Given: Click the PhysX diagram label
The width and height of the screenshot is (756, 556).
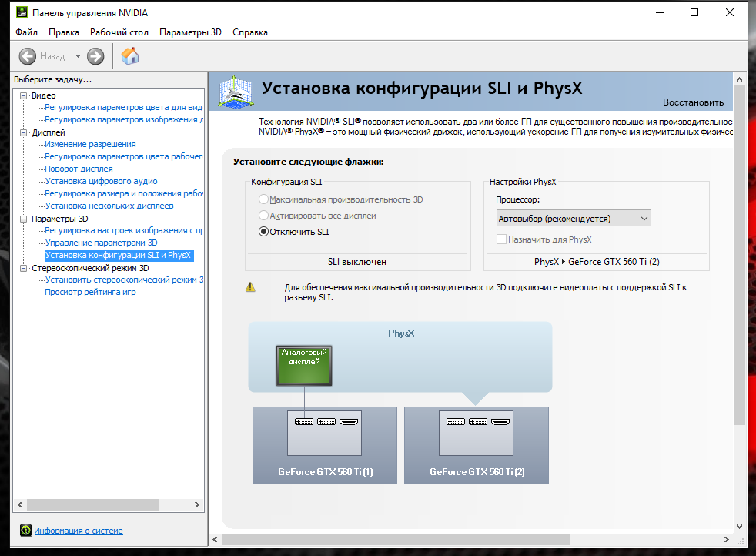Looking at the screenshot, I should click(401, 333).
